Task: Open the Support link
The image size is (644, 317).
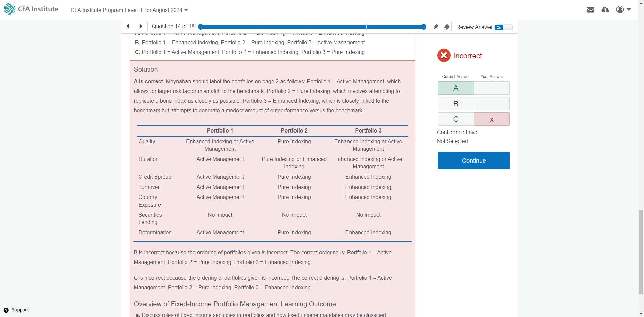Action: (20, 310)
